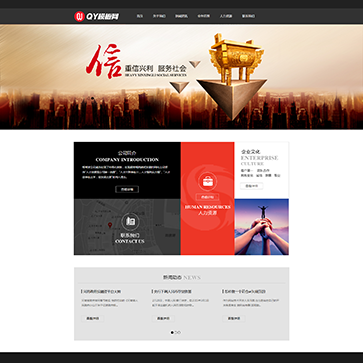Click the building icon above Contact Us
363x363 pixels.
click(130, 221)
